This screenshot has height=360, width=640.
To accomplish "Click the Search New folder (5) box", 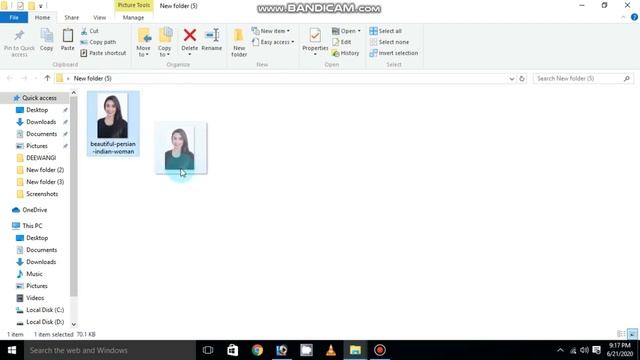I will click(x=583, y=78).
